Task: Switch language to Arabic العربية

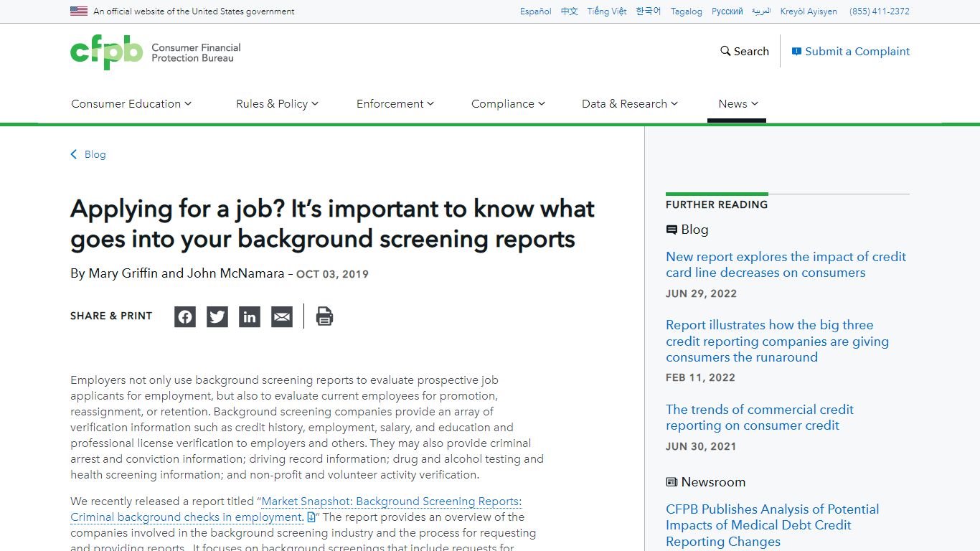Action: (761, 11)
